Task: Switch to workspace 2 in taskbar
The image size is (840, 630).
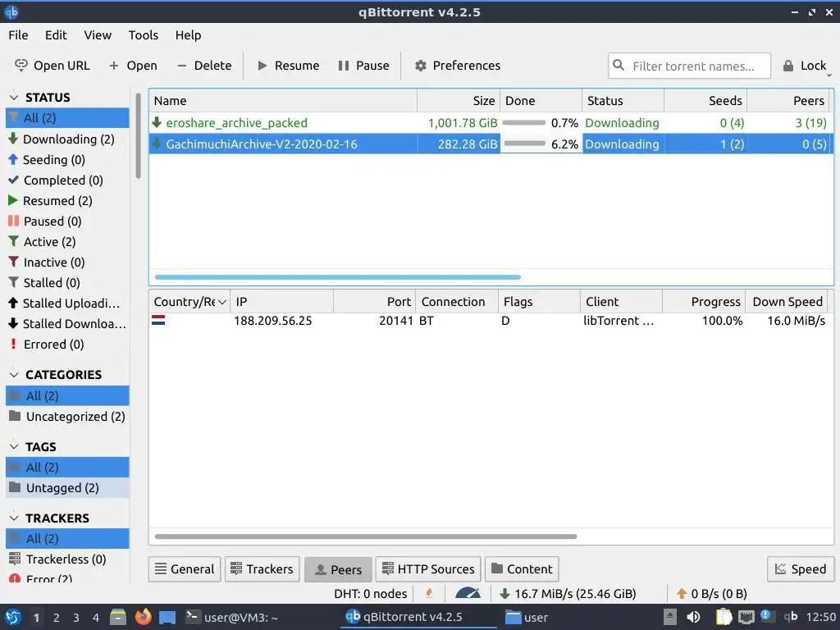Action: (x=57, y=618)
